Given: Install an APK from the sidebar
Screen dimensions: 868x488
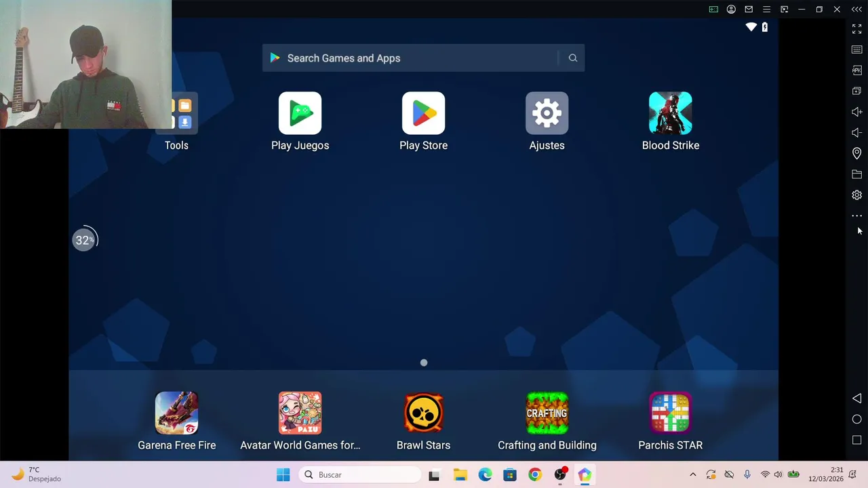Looking at the screenshot, I should pyautogui.click(x=856, y=70).
